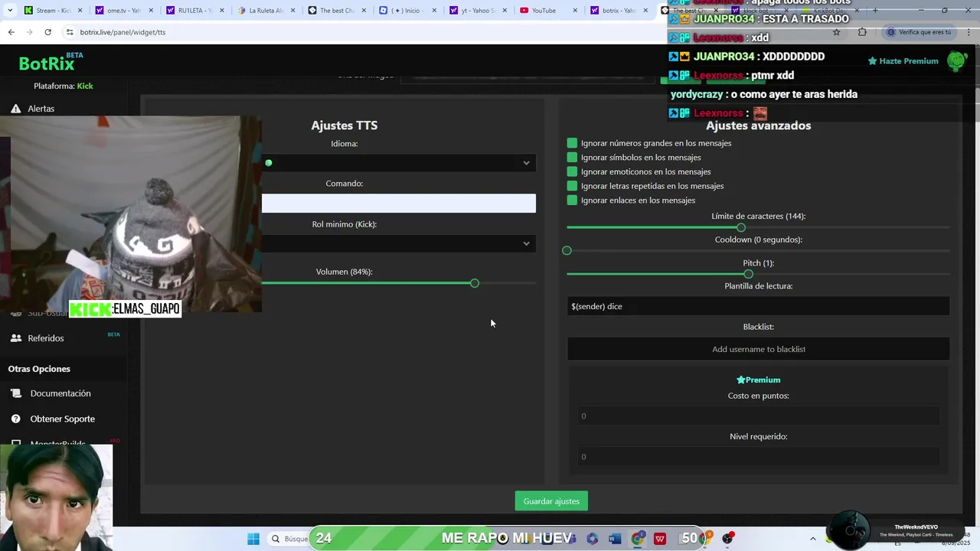
Task: Open the recording app icon on taskbar
Action: click(x=728, y=538)
